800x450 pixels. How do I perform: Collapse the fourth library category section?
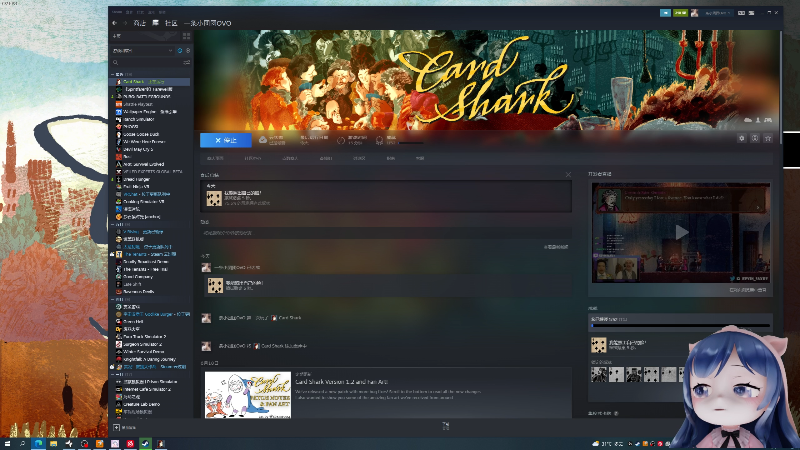pyautogui.click(x=113, y=374)
